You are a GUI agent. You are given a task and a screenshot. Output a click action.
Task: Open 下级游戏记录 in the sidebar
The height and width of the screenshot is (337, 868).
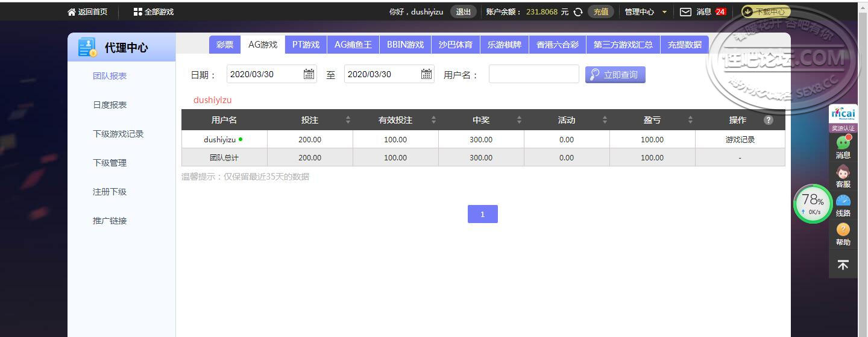pos(118,134)
